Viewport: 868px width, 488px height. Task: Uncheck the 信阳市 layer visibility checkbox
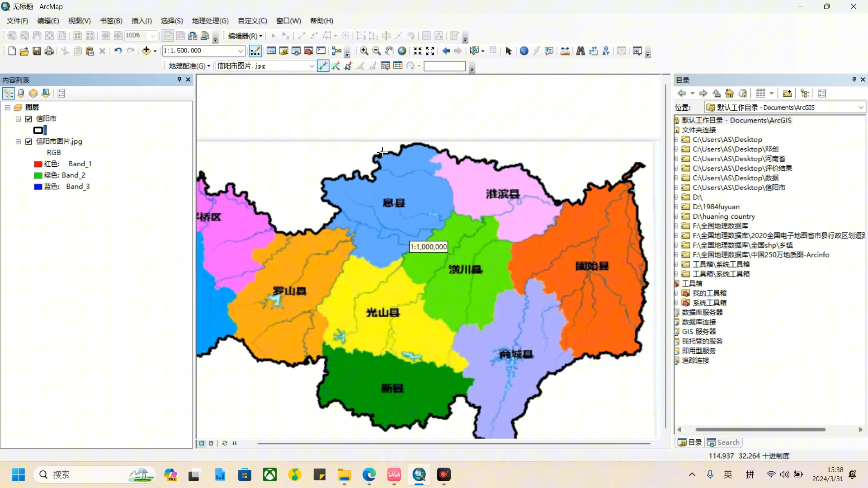pyautogui.click(x=29, y=118)
